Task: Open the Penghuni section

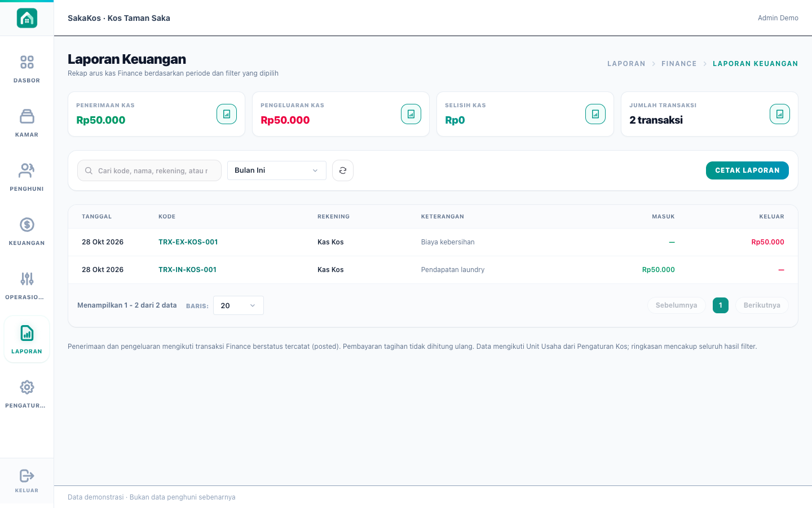Action: (x=27, y=177)
